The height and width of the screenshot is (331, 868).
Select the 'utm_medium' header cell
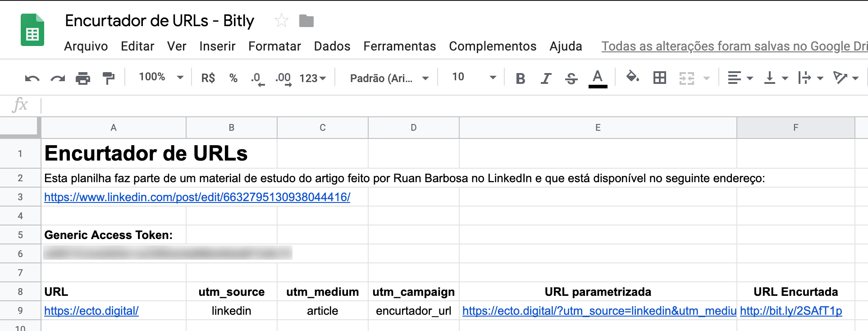click(x=323, y=291)
